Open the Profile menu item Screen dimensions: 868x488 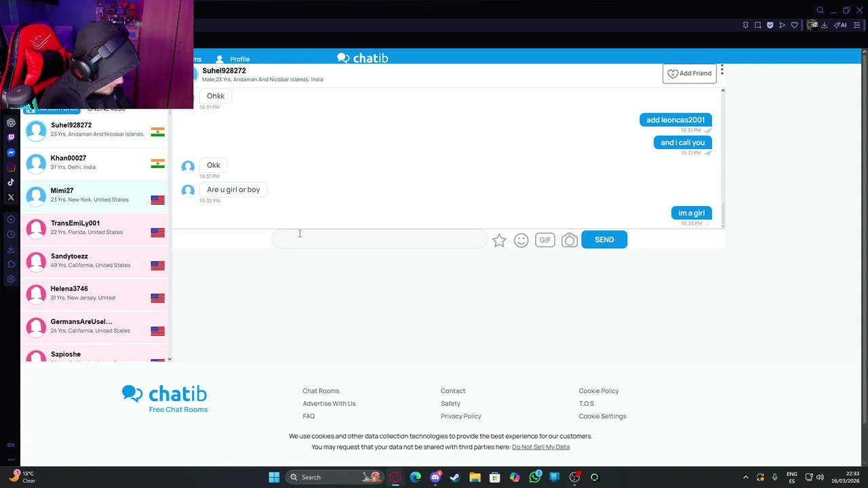pyautogui.click(x=233, y=59)
